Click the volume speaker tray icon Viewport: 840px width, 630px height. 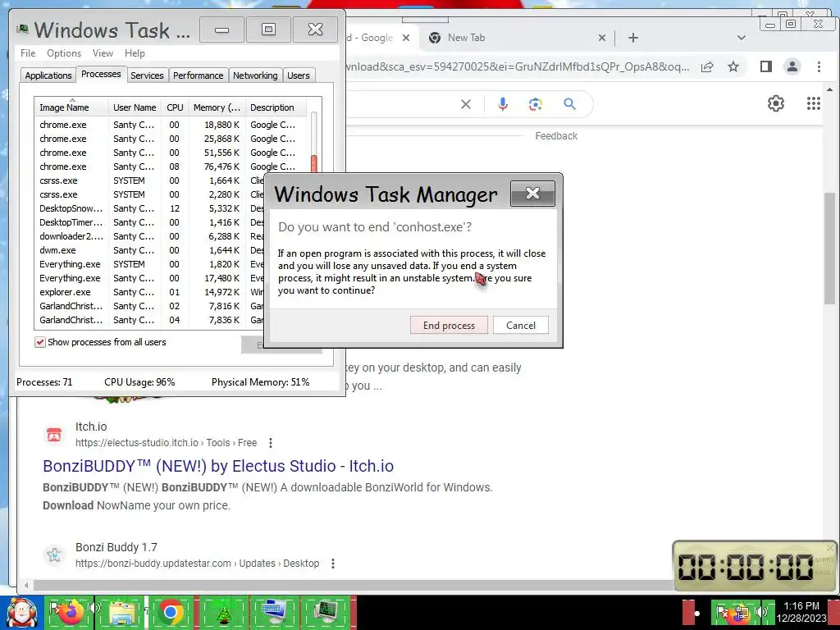(761, 612)
